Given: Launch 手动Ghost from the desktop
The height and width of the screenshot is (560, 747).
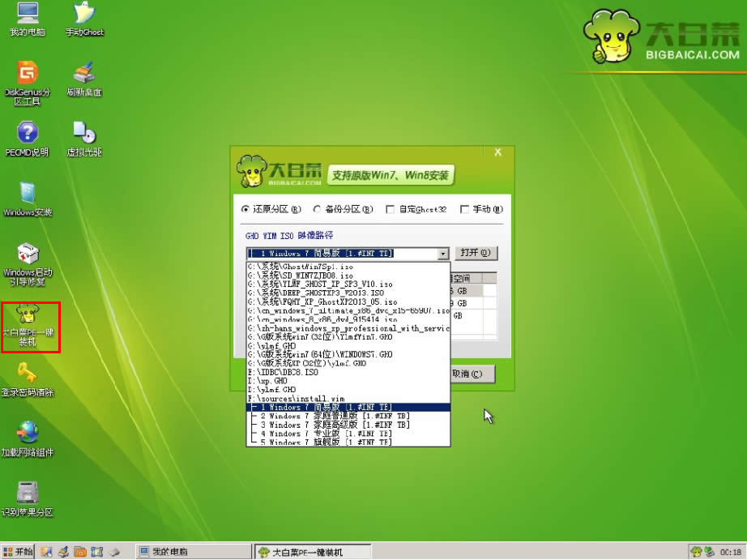Looking at the screenshot, I should point(83,18).
